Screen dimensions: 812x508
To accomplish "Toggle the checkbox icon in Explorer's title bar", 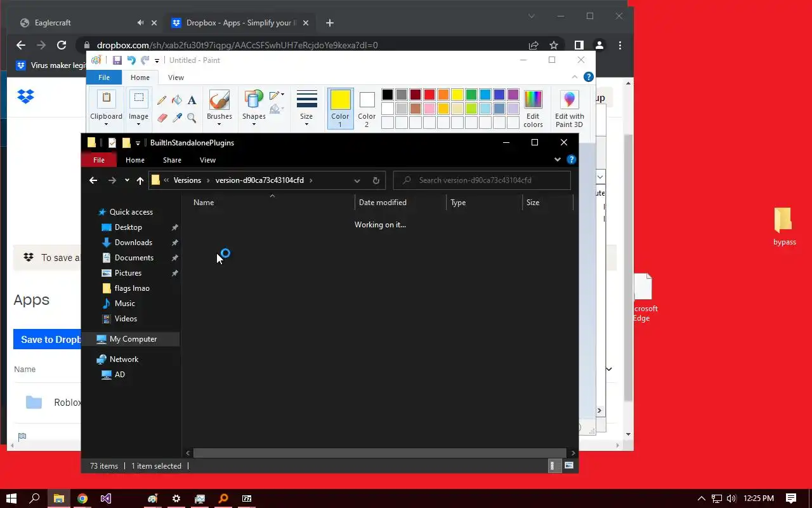I will point(112,143).
